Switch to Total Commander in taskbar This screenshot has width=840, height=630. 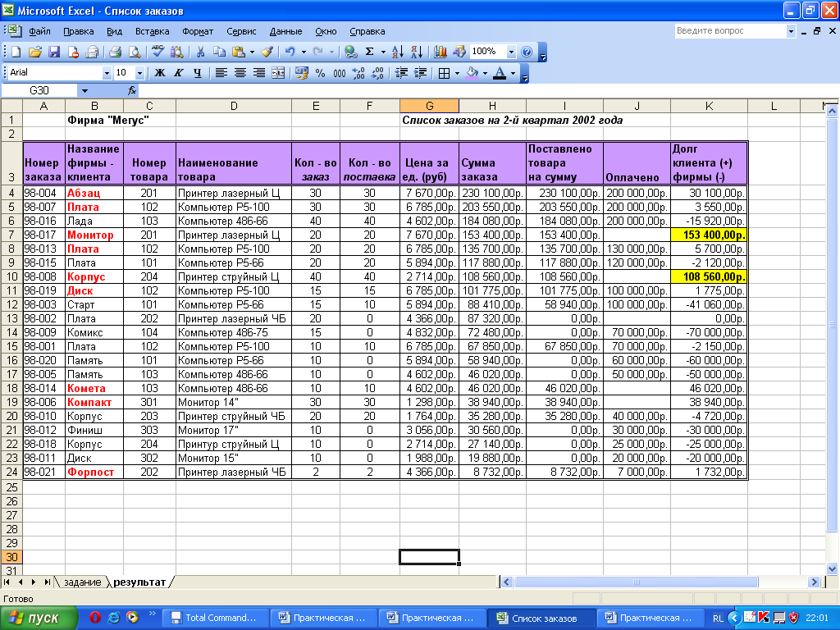(x=214, y=618)
